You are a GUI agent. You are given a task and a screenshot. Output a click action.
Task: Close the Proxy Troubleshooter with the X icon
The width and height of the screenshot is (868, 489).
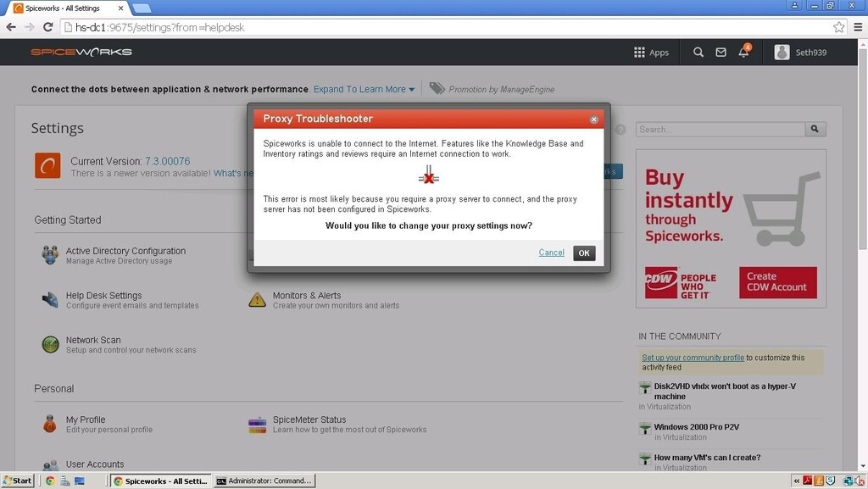click(593, 119)
